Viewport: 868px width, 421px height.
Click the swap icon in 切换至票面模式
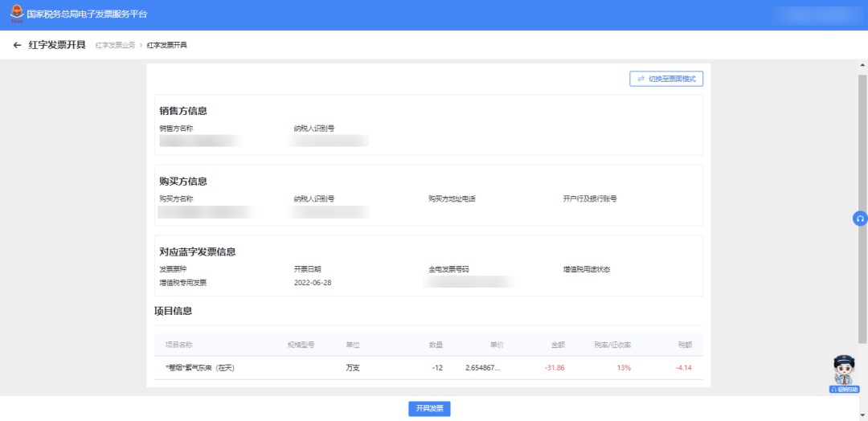641,79
